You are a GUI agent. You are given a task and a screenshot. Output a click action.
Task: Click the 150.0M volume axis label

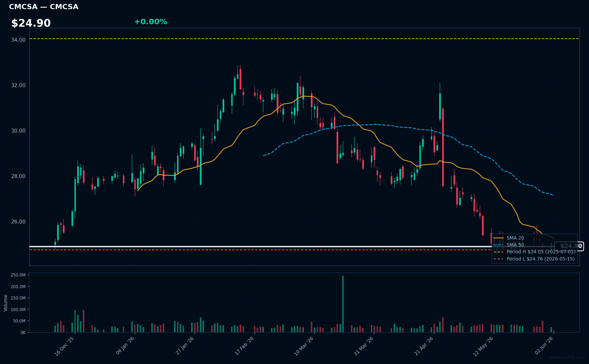(18, 298)
